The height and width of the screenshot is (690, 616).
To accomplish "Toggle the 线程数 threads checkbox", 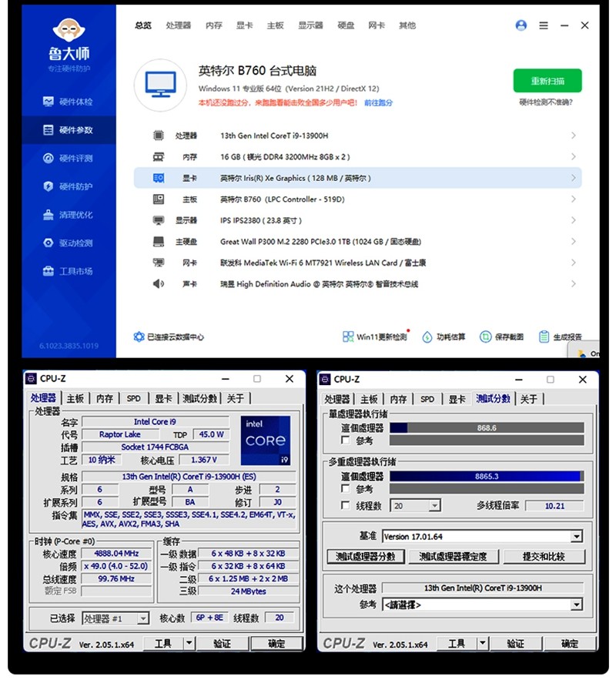I will point(346,505).
